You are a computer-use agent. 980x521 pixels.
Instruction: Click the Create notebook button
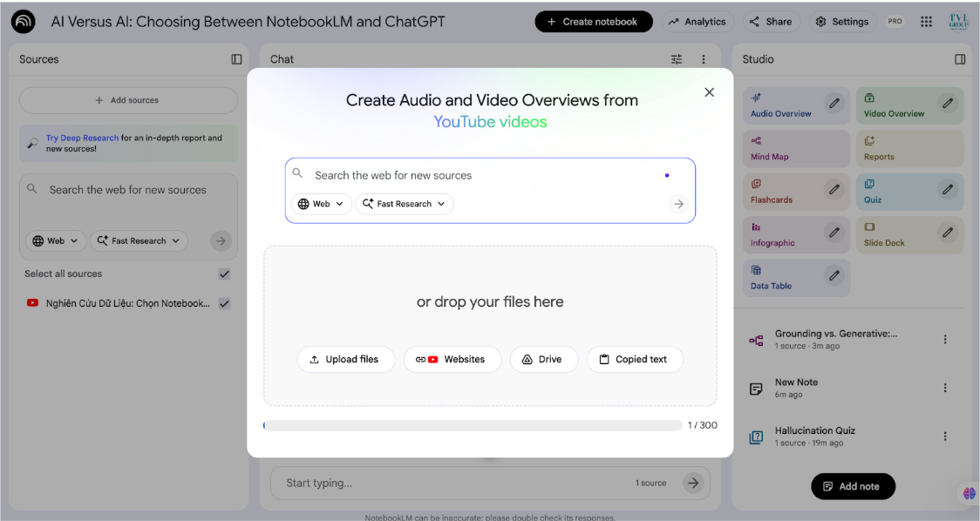(593, 22)
